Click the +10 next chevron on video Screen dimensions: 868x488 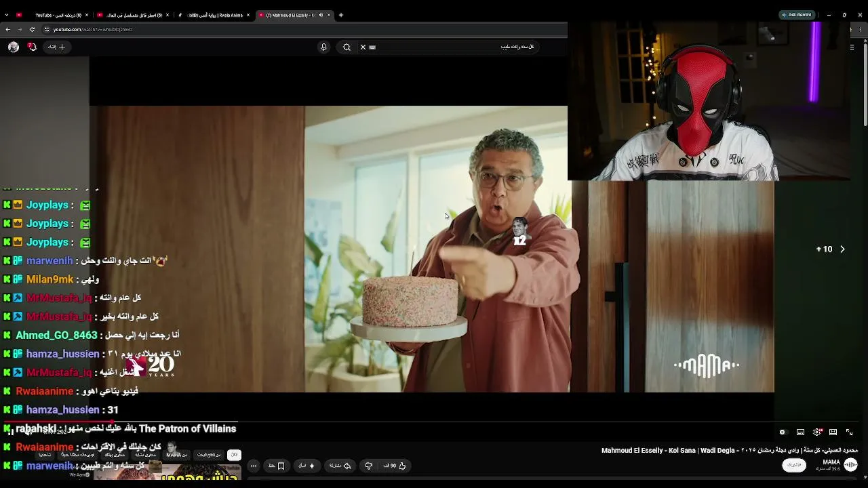tap(842, 249)
